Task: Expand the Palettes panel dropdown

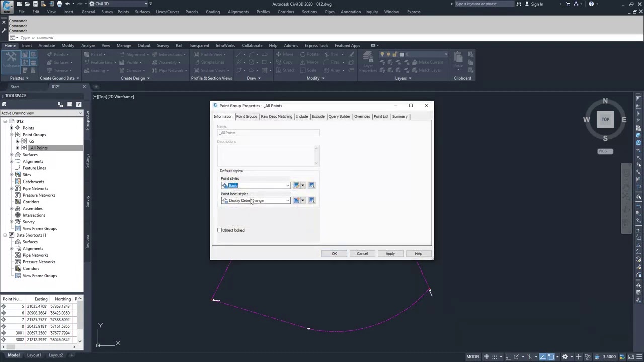Action: pos(19,78)
